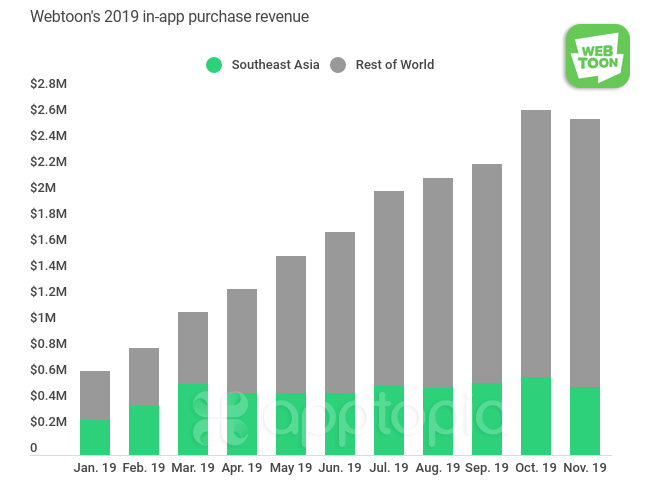Click the $1.8M y-axis value
The width and height of the screenshot is (650, 480).
(x=49, y=214)
